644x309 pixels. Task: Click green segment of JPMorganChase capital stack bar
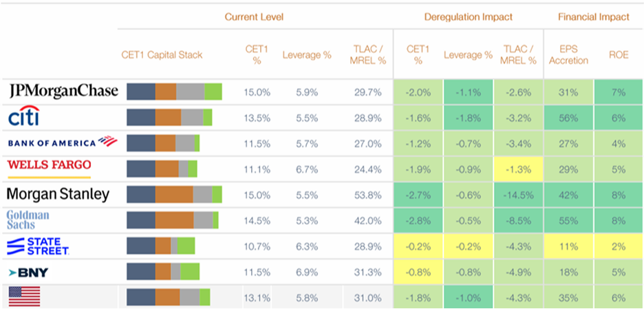click(213, 92)
